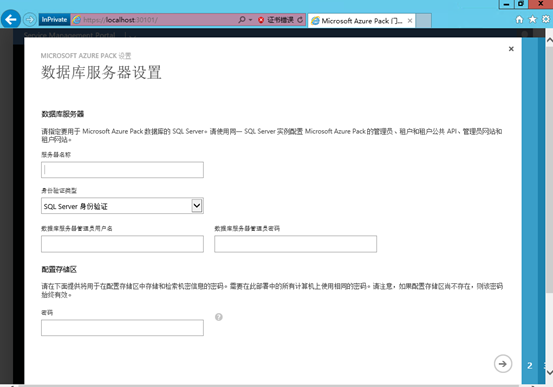
Task: Expand the address bar autocomplete arrow
Action: [250, 20]
